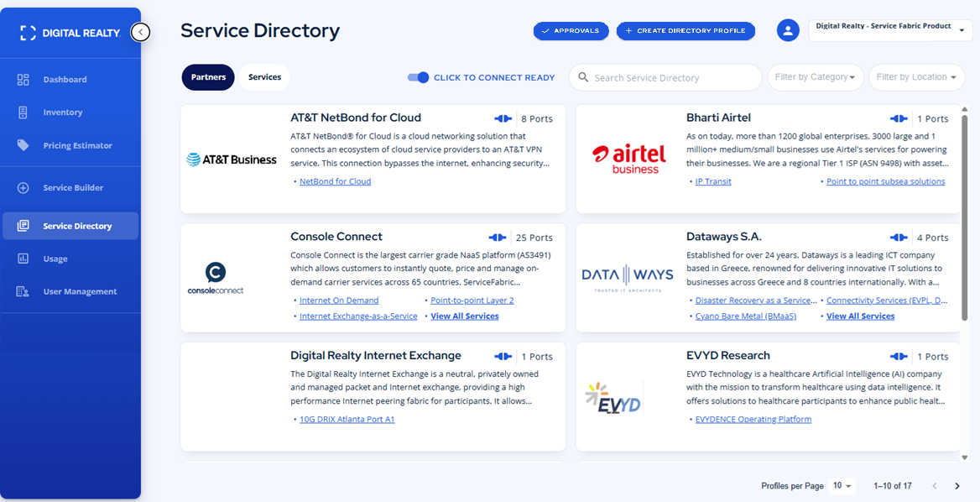View All Services for Console Connect
980x502 pixels.
point(464,316)
